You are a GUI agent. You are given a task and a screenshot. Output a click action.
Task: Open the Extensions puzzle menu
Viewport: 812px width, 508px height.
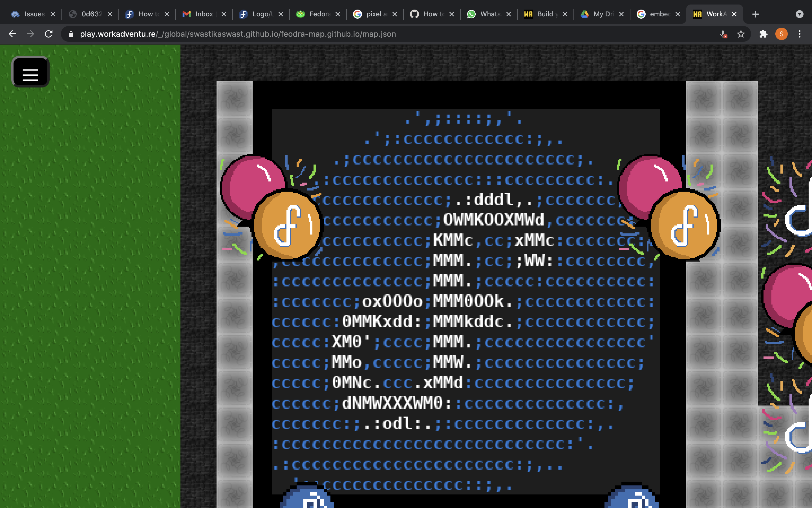pyautogui.click(x=763, y=34)
